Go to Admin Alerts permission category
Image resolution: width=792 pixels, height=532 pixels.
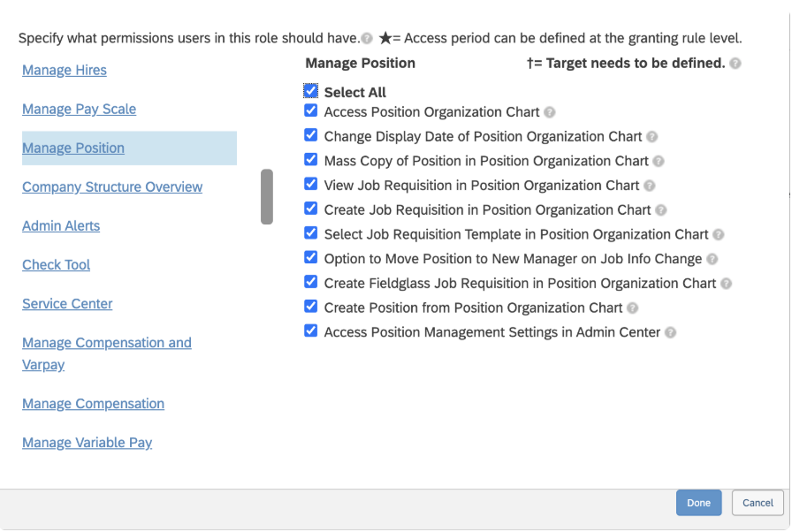61,226
